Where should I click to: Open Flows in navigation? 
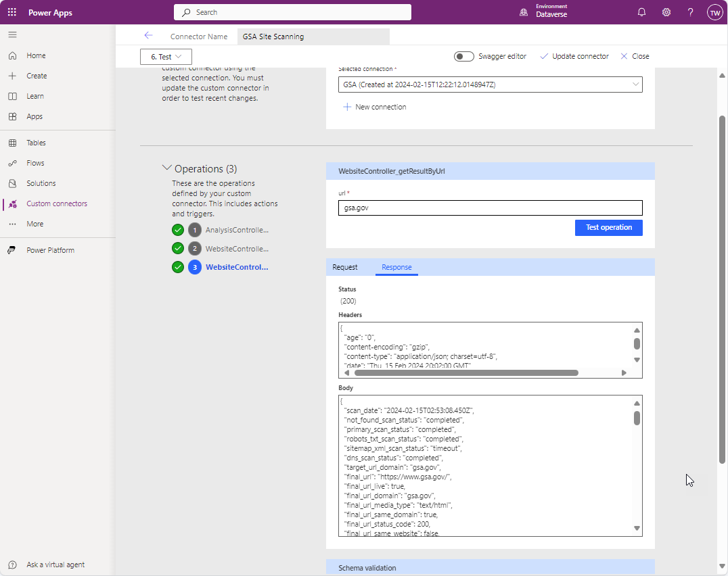coord(35,163)
